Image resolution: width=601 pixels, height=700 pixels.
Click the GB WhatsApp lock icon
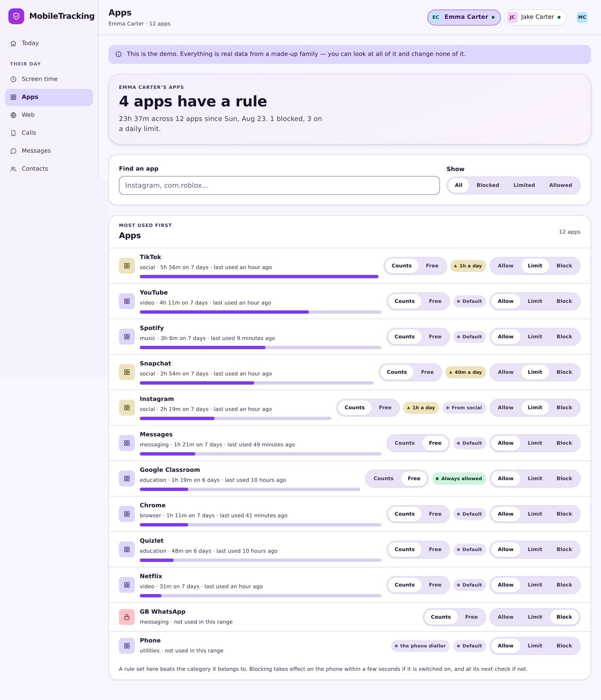(127, 617)
